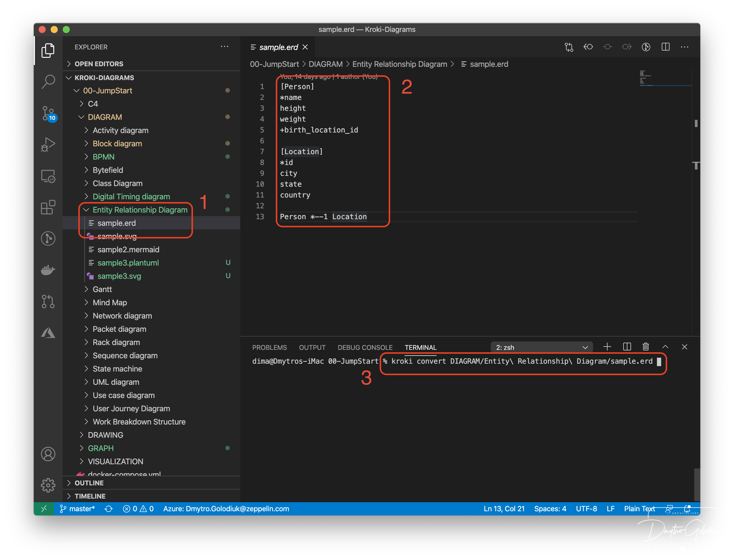Open the Remote Explorer view

[x=48, y=176]
